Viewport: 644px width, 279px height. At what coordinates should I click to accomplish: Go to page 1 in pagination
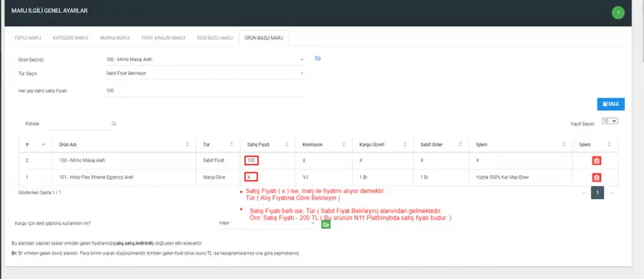tap(597, 192)
